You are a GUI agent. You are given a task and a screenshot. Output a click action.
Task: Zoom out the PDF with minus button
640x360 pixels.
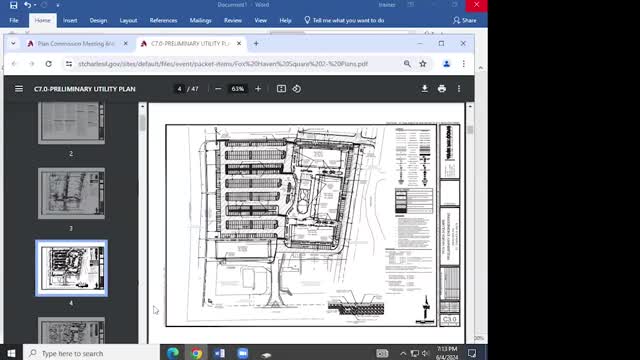coord(218,89)
